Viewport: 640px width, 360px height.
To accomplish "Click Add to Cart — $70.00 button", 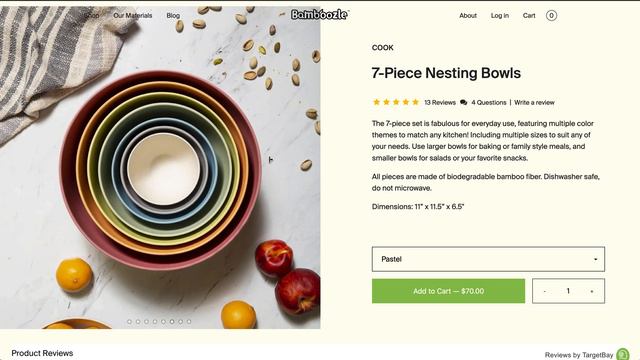I will pyautogui.click(x=448, y=291).
